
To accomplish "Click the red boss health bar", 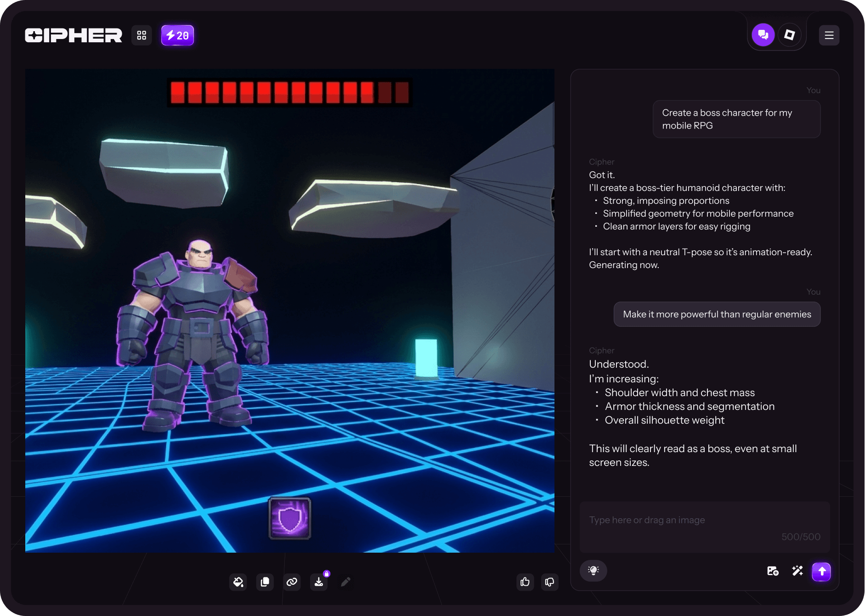I will 289,92.
